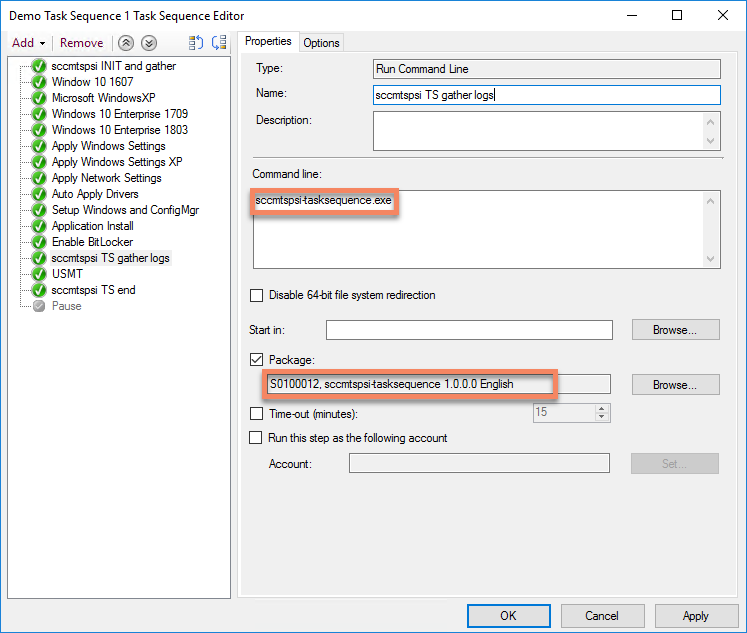Tick the Time-out (minutes) checkbox
Screen dimensions: 747x633
tap(257, 414)
